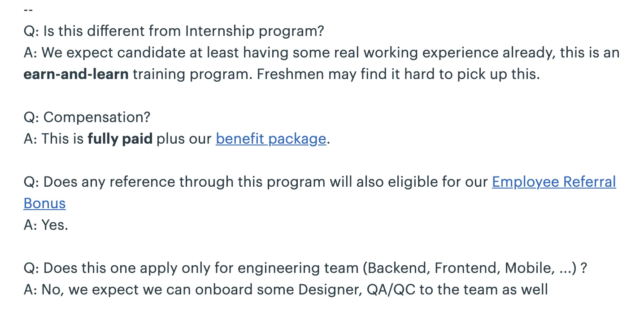This screenshot has width=644, height=316.
Task: Click the answer Yes text
Action: [x=46, y=225]
